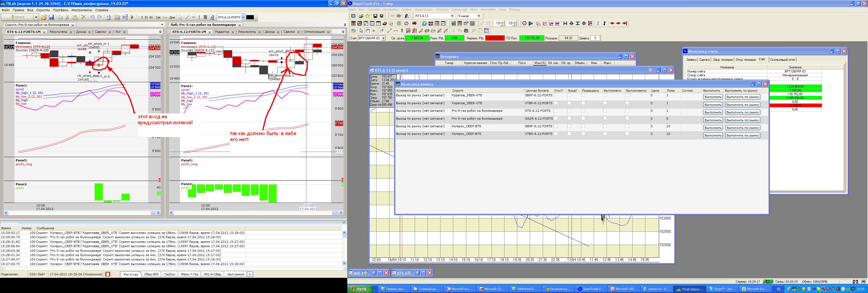Click Выполнить по рынку for VTBR-6.12 bottom row
The height and width of the screenshot is (293, 868).
pos(742,135)
